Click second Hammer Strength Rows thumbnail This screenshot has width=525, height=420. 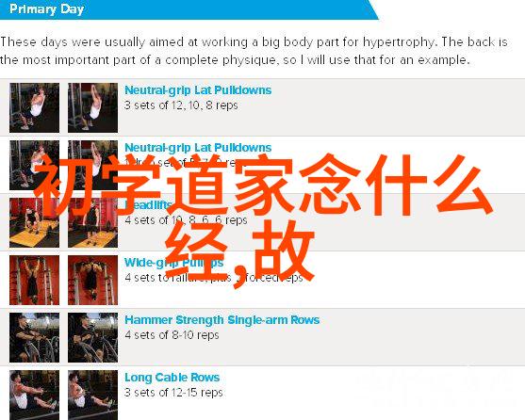pos(92,338)
